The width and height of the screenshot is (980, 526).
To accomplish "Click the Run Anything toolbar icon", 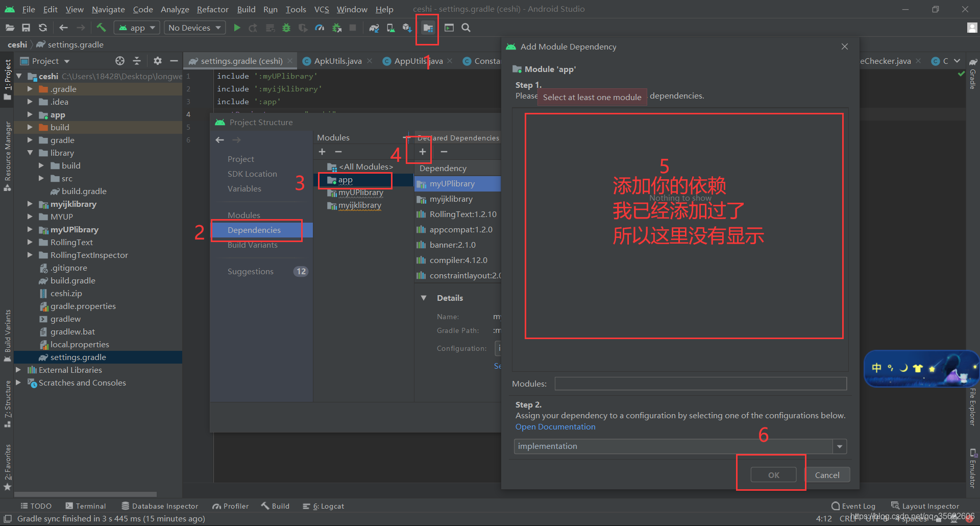I will point(449,28).
